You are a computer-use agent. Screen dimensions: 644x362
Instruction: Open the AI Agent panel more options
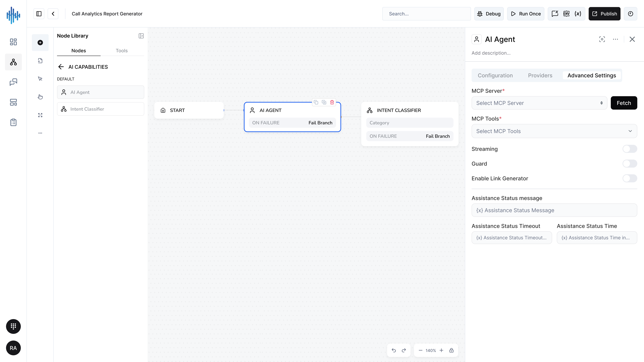pos(615,39)
